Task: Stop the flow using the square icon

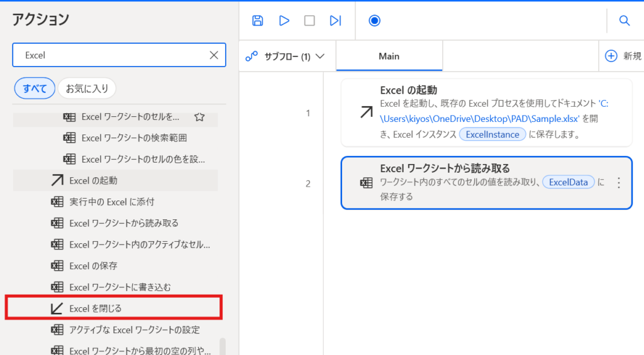Action: [309, 21]
